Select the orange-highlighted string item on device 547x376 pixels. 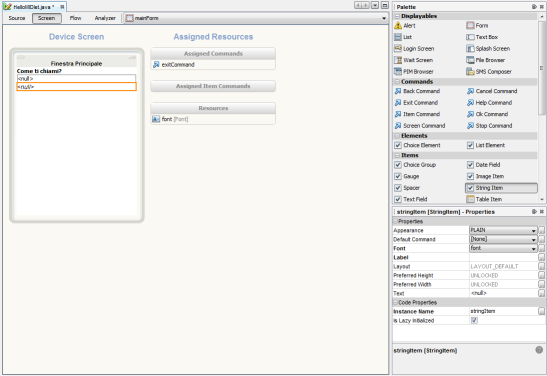pos(76,87)
